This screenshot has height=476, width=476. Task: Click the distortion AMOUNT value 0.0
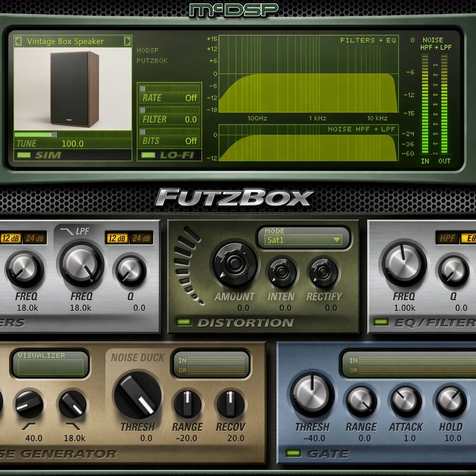(x=244, y=308)
